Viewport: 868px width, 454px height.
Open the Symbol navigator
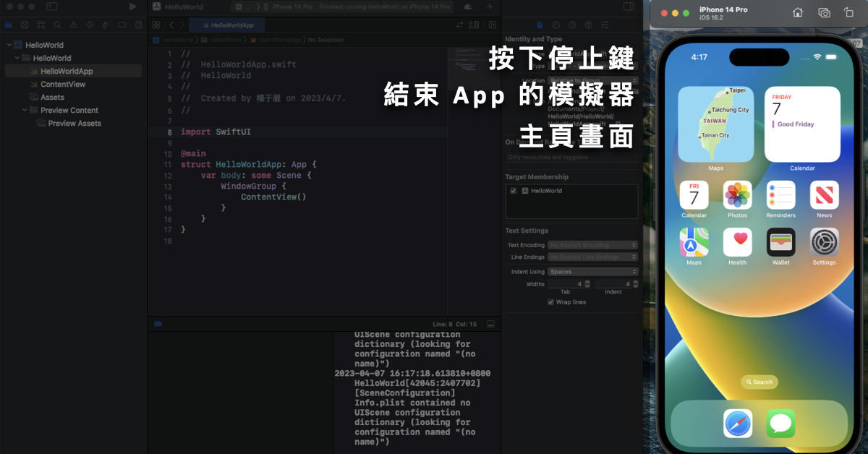[x=41, y=25]
